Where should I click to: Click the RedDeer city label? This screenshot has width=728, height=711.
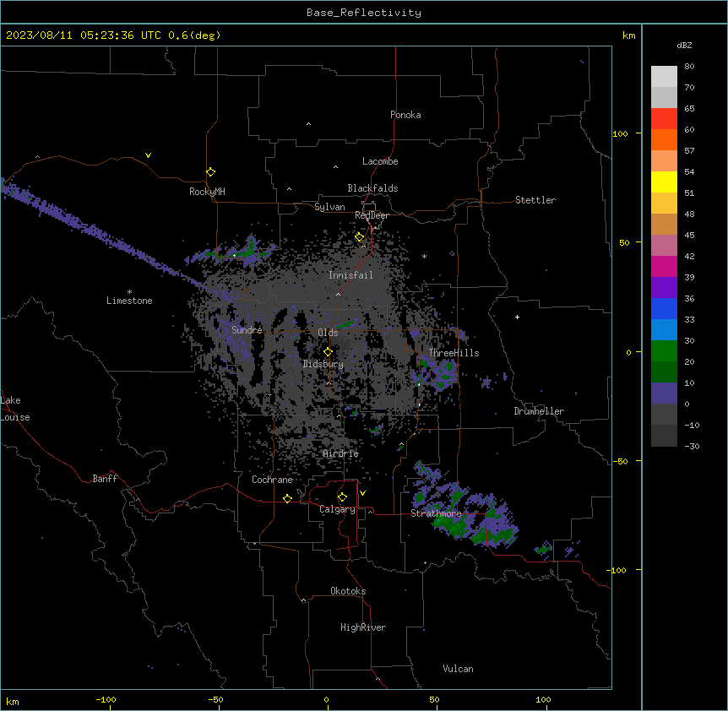(372, 215)
